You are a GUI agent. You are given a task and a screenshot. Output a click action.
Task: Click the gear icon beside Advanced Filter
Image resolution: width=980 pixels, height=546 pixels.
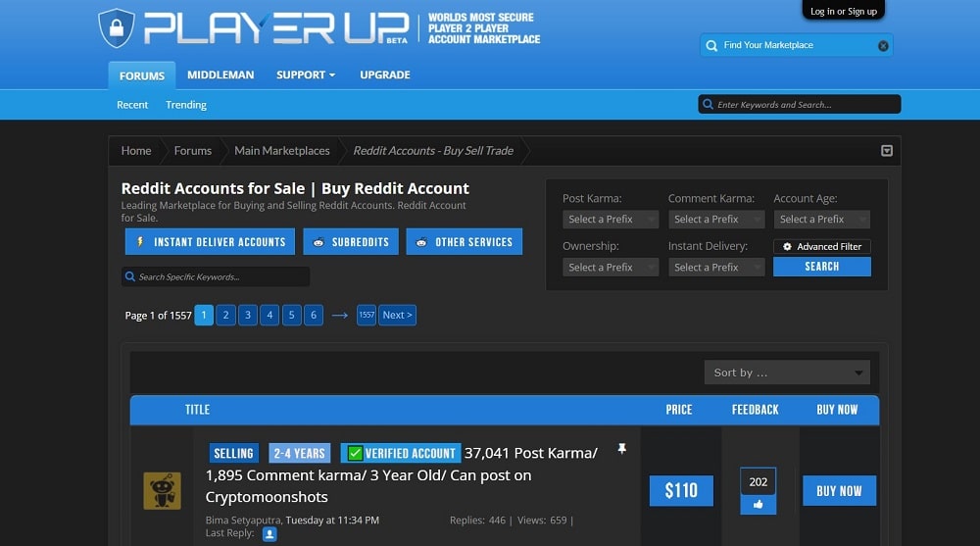pyautogui.click(x=787, y=246)
